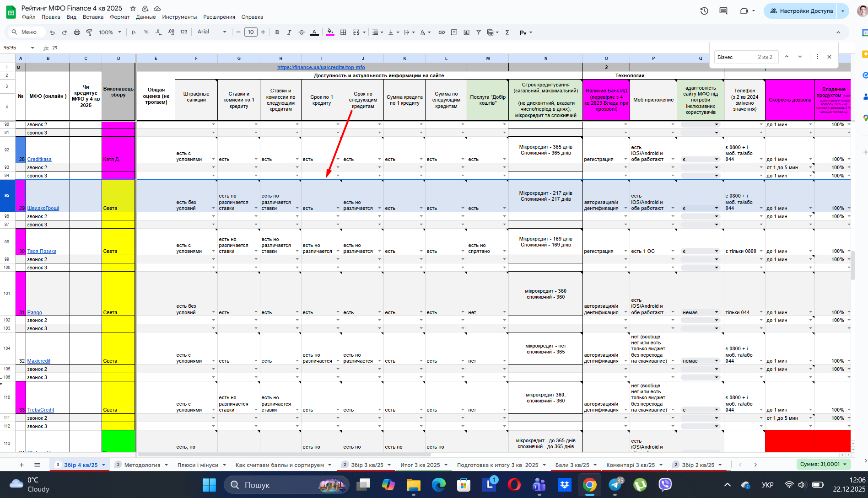Toggle italic formatting
The width and height of the screenshot is (868, 498).
pos(289,32)
